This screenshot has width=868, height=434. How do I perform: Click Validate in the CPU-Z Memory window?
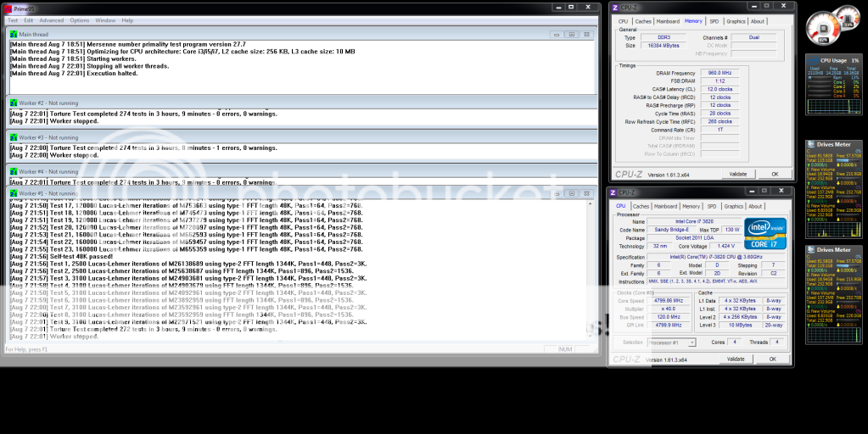(738, 174)
